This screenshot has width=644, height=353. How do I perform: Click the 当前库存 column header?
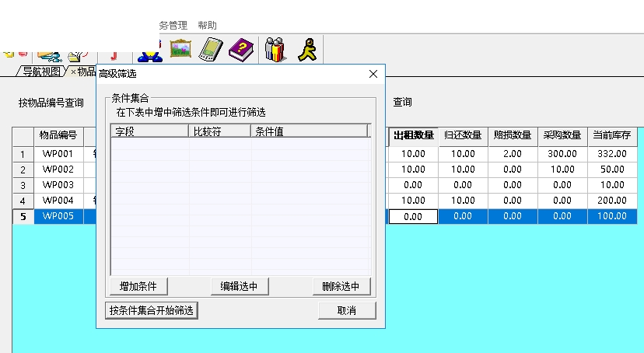click(612, 135)
